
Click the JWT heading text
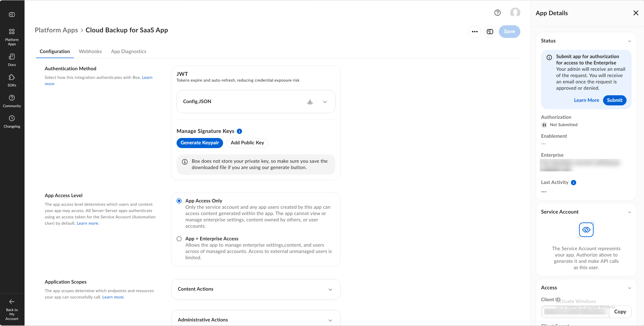(182, 74)
